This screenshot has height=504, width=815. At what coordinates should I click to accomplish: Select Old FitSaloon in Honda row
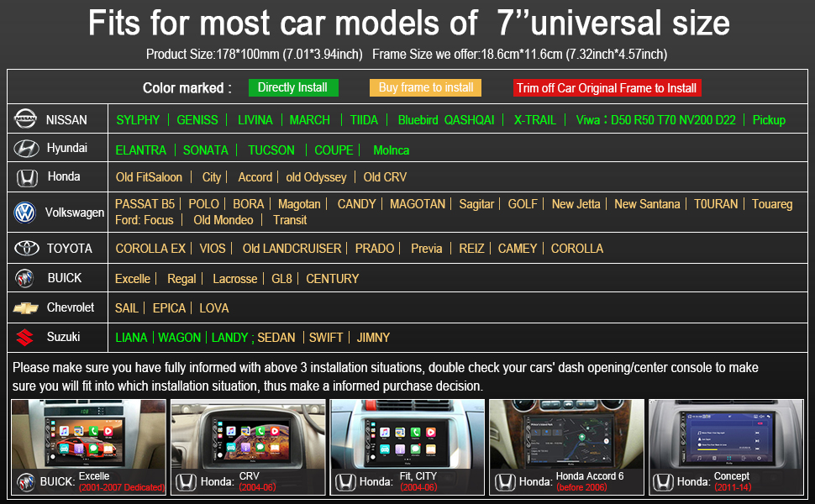[x=149, y=177]
